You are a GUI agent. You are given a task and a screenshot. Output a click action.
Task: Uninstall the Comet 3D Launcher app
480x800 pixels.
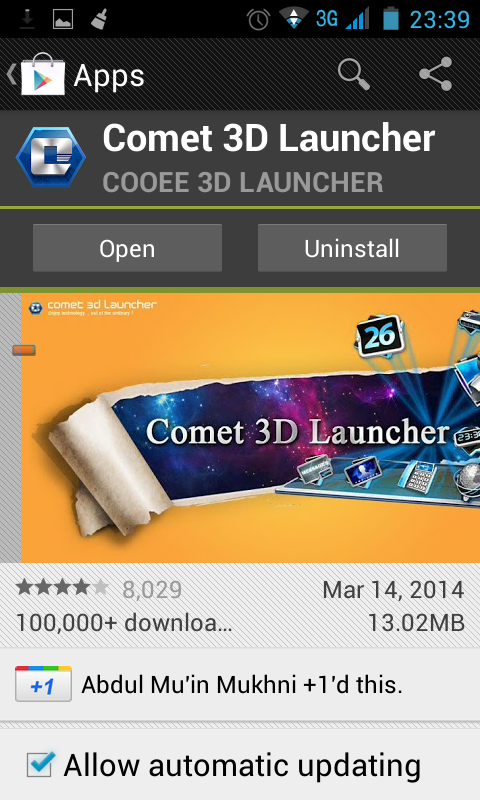352,248
